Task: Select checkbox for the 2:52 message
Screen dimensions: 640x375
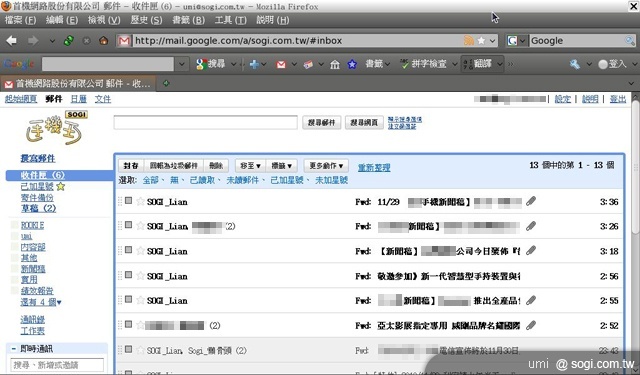Action: coord(128,324)
